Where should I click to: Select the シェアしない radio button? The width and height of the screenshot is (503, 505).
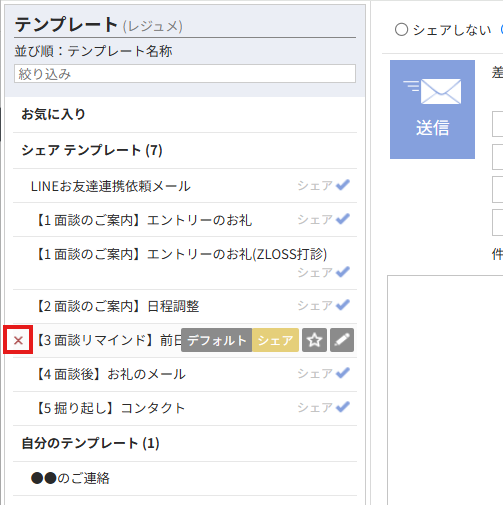point(401,30)
